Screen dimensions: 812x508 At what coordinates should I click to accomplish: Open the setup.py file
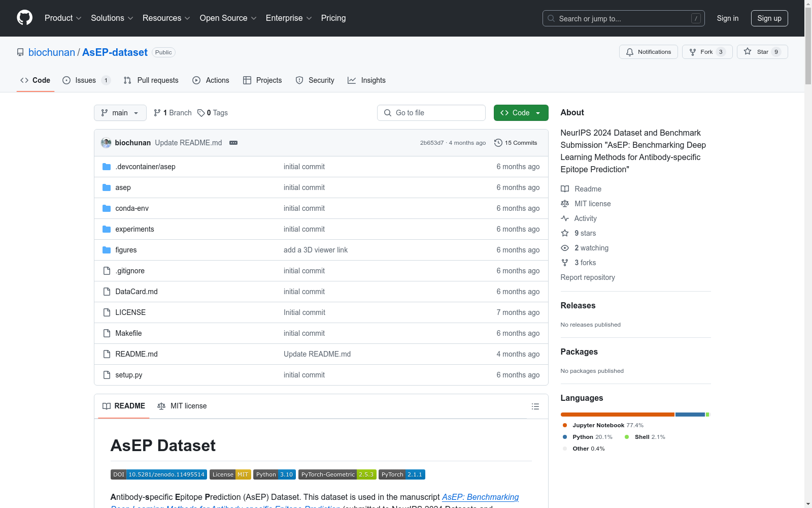point(129,375)
